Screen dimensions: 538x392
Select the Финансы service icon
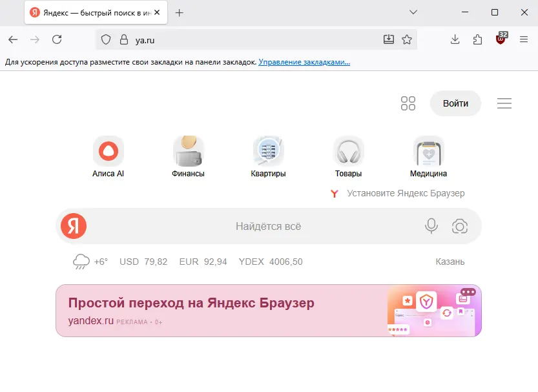point(188,150)
